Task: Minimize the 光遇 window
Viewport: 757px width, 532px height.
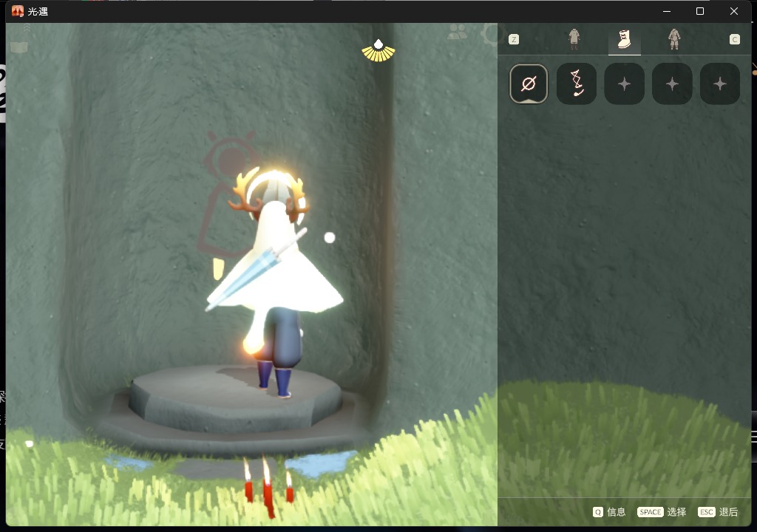Action: pos(667,11)
